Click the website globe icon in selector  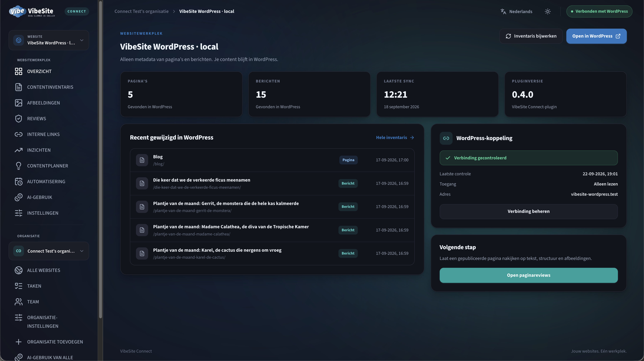point(18,40)
